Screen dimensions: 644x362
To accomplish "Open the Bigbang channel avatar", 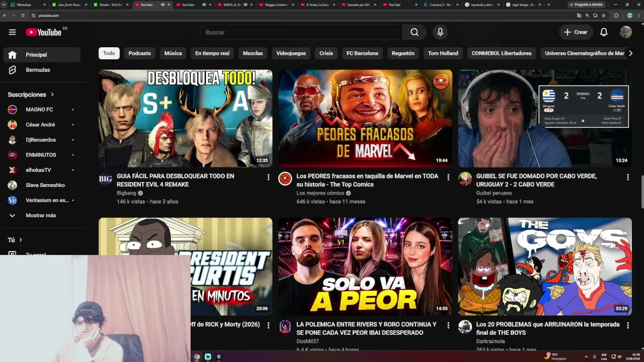I will 106,178.
